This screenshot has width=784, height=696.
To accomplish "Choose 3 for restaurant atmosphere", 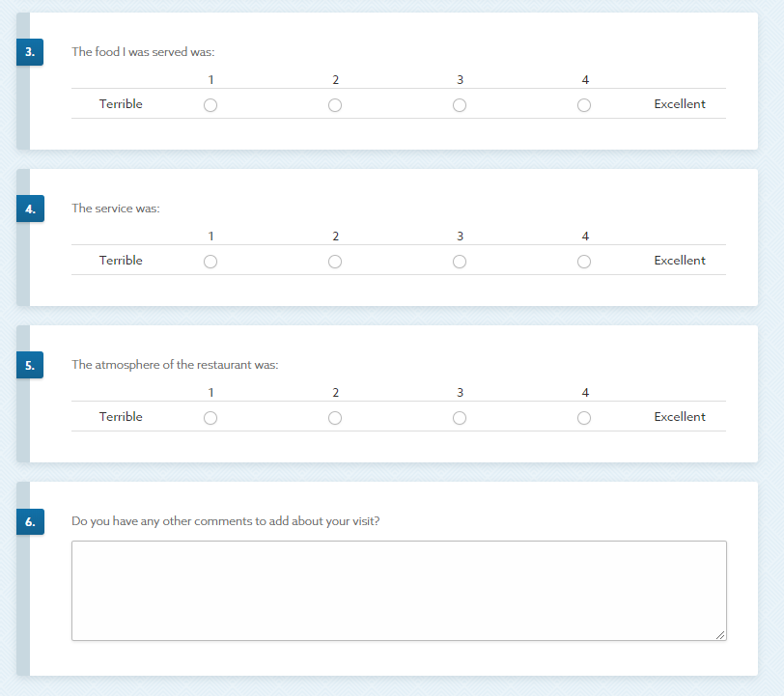I will click(460, 418).
